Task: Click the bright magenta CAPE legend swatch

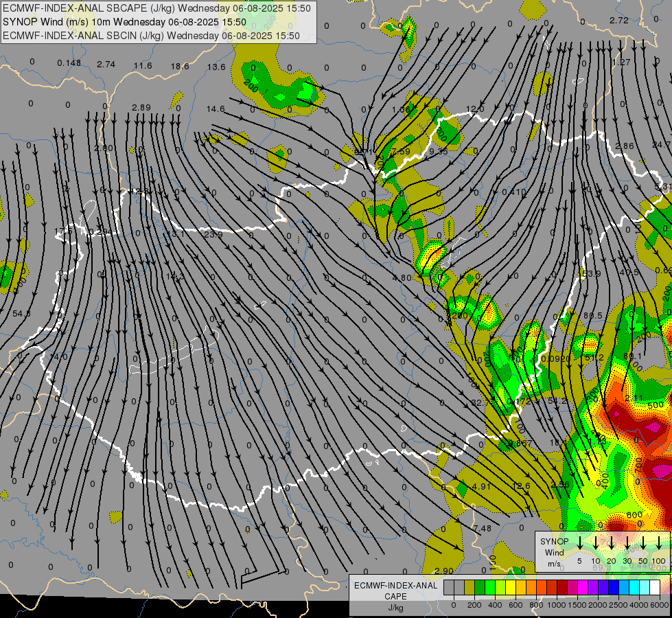Action: 583,587
